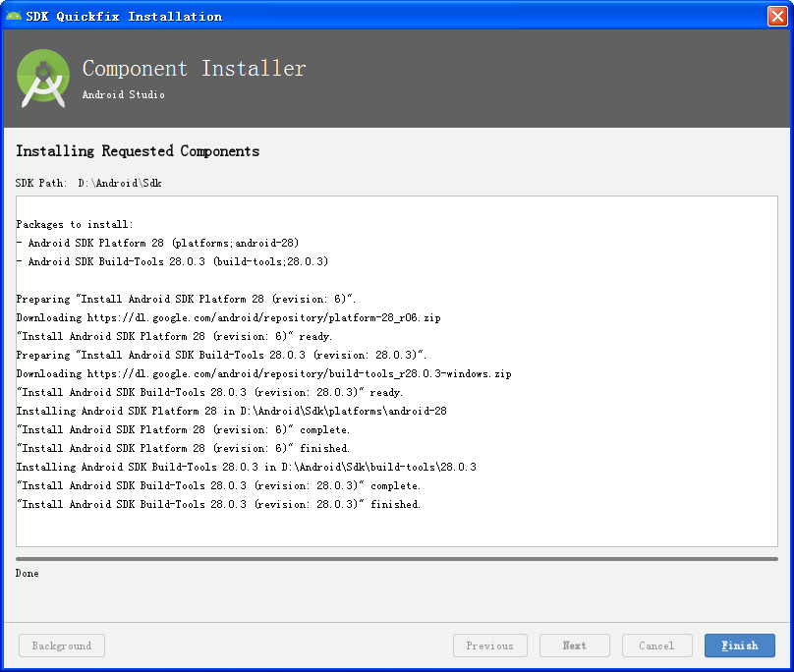The width and height of the screenshot is (794, 672).
Task: Click the completed installation progress bar
Action: coord(396,559)
